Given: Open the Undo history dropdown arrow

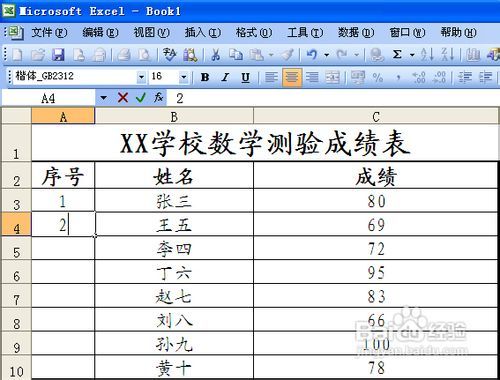Looking at the screenshot, I should (326, 55).
